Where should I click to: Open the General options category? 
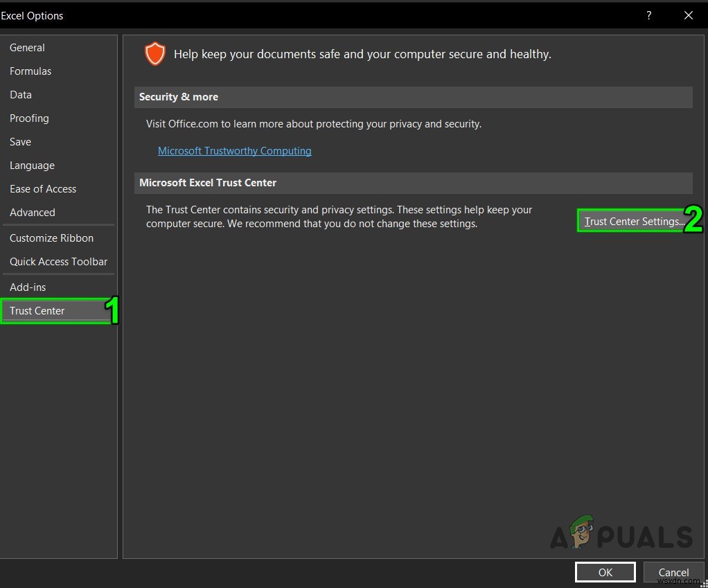click(x=27, y=48)
